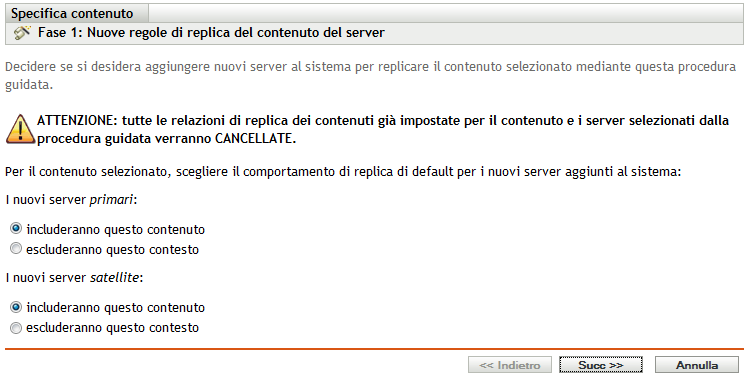750x385 pixels.
Task: Click the 'Per il contenuto selezionato' instruction line
Action: (343, 172)
